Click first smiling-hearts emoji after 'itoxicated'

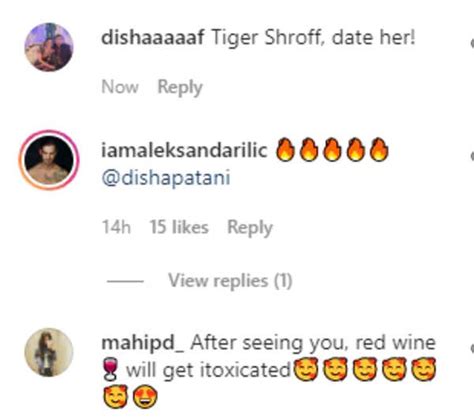click(x=305, y=369)
